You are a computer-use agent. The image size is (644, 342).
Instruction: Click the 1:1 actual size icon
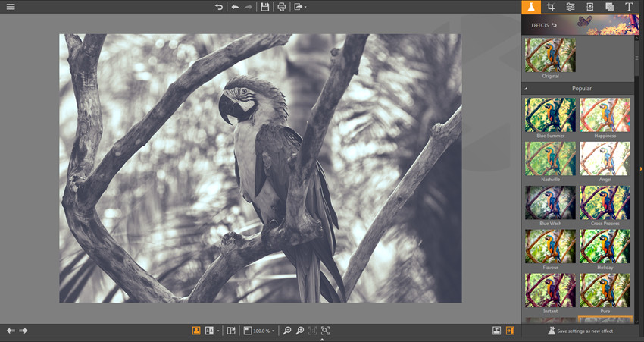313,331
